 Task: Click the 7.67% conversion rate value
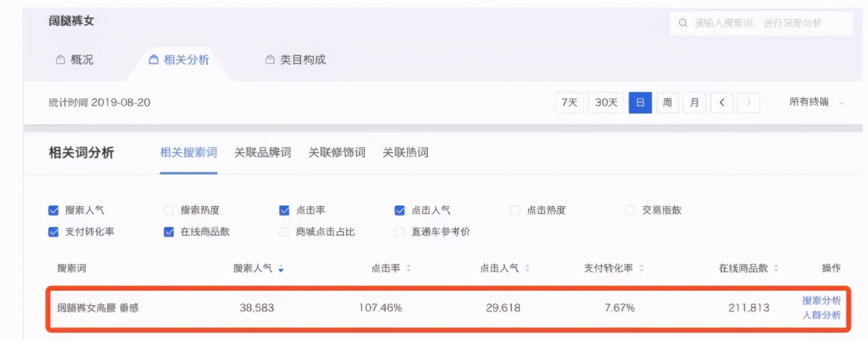click(x=619, y=308)
